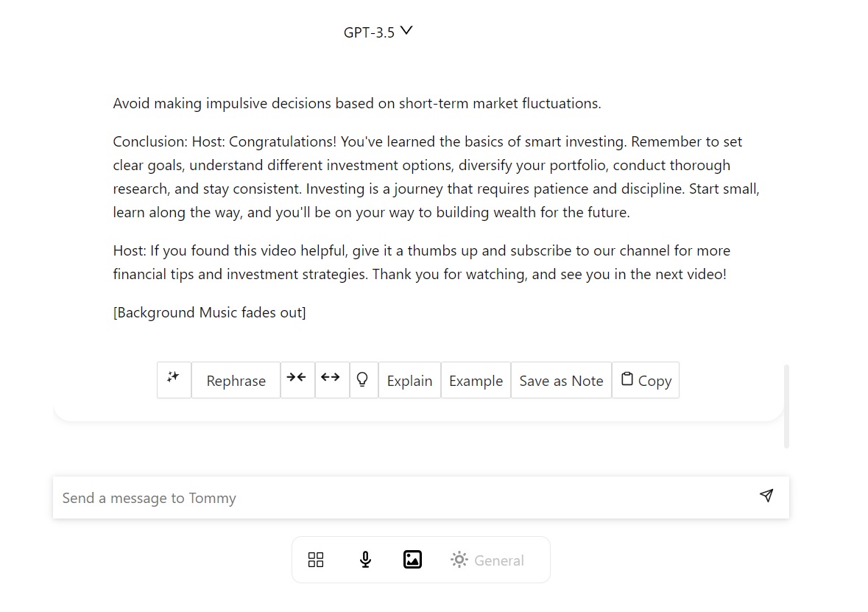The height and width of the screenshot is (612, 868).
Task: Expand the model selector chevron
Action: click(407, 31)
